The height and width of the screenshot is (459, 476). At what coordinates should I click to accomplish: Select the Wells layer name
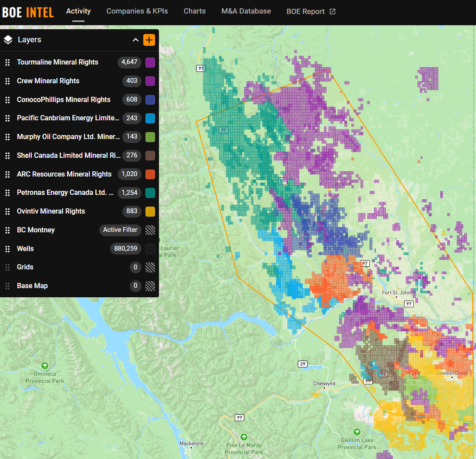[26, 249]
